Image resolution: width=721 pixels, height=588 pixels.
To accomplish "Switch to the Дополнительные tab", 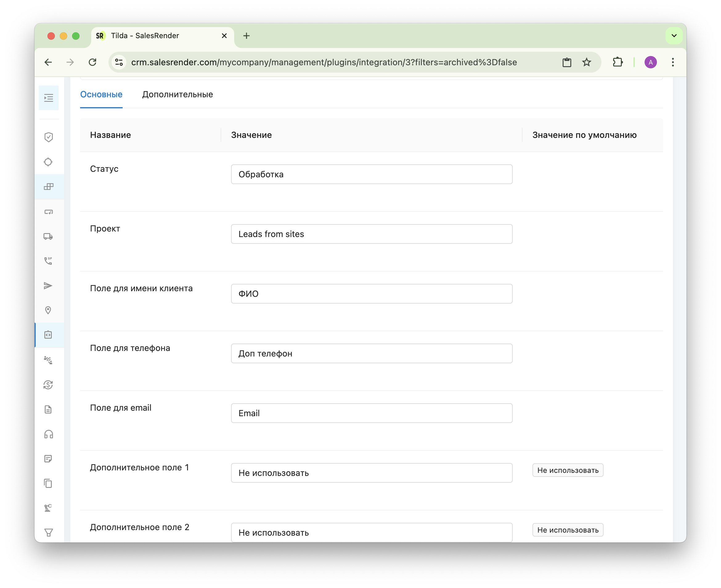I will point(177,95).
